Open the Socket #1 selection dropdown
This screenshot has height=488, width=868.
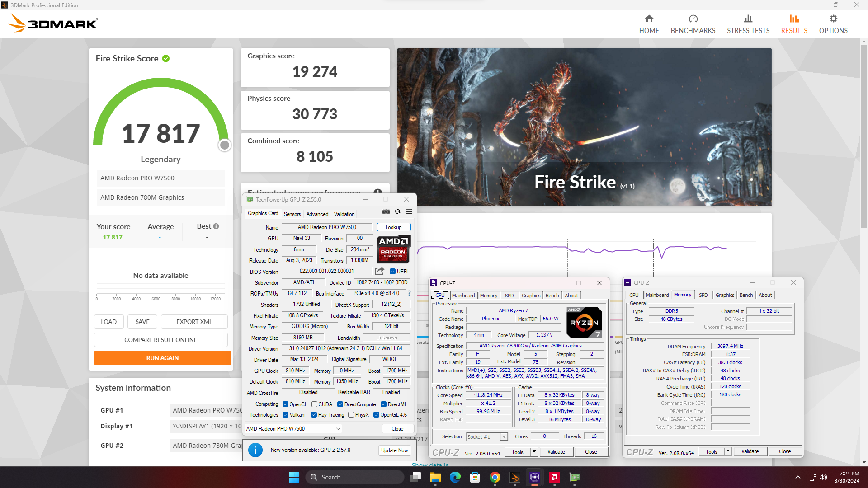487,436
